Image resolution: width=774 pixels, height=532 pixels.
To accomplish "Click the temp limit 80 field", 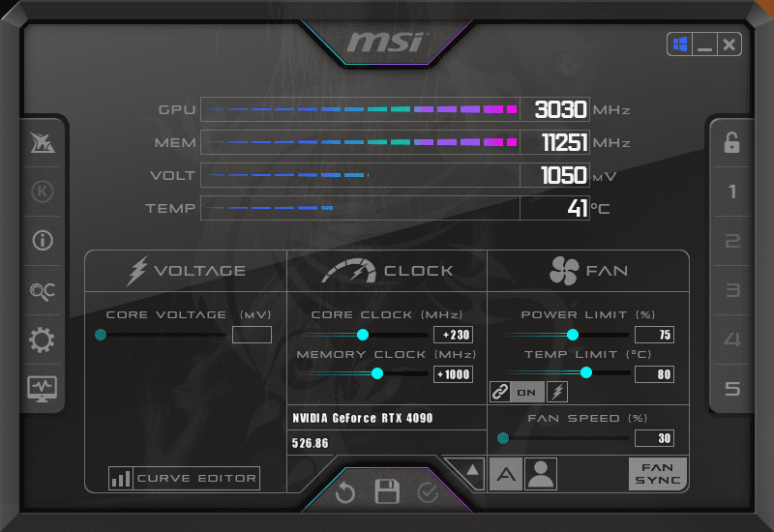I will coord(655,374).
